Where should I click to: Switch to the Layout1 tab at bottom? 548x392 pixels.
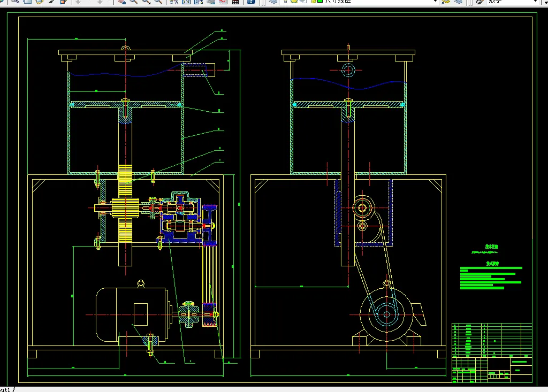pos(5,389)
